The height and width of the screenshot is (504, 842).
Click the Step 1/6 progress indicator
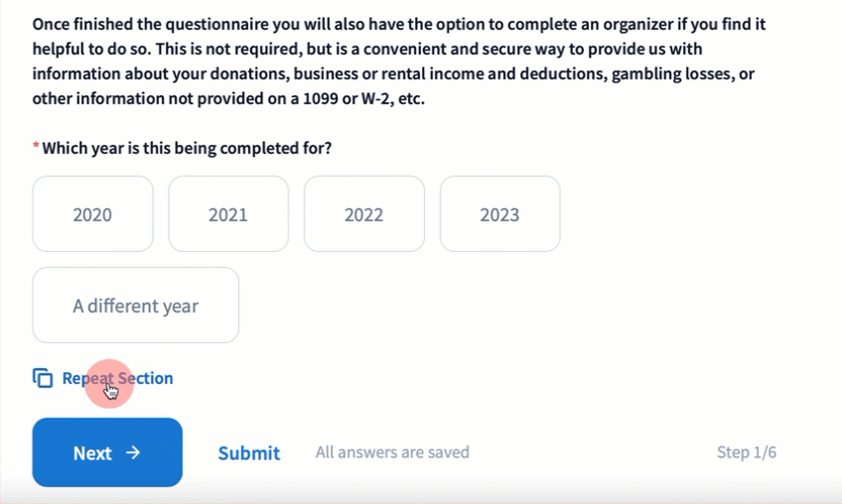coord(747,452)
